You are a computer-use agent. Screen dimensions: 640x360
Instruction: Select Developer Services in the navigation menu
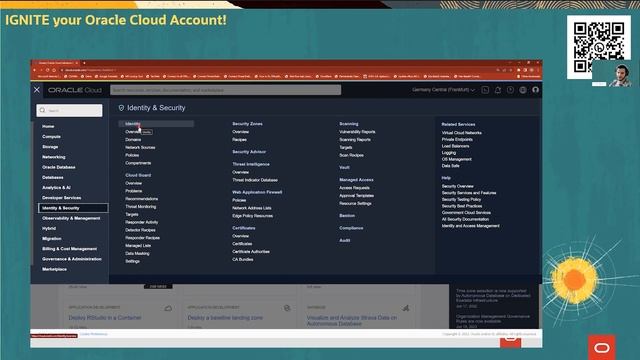click(x=62, y=198)
